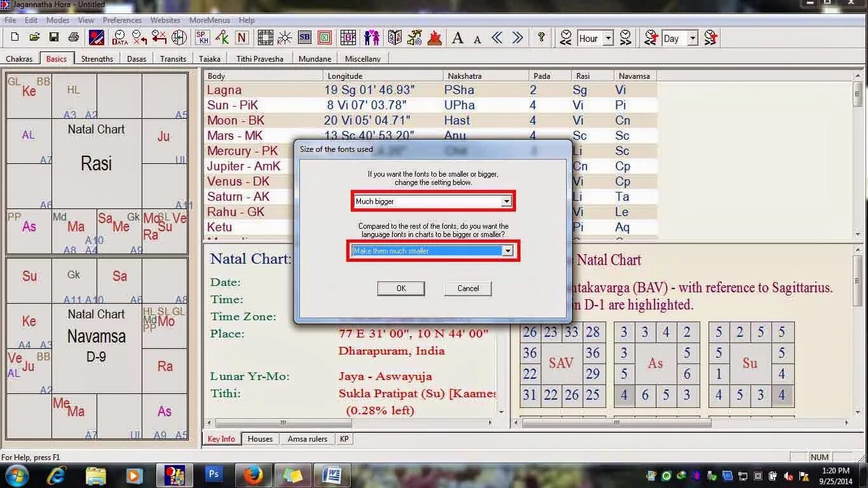Click the SP KH toolbar icon
The height and width of the screenshot is (488, 868).
pos(202,37)
